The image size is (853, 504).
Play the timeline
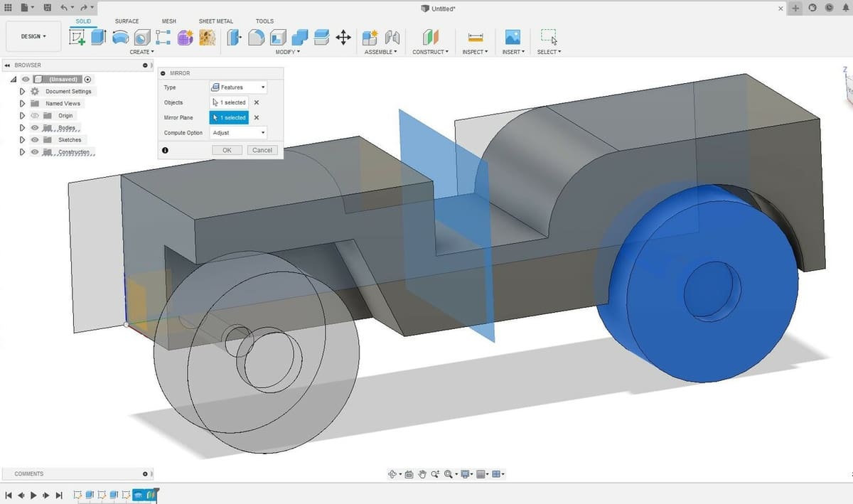coord(33,495)
